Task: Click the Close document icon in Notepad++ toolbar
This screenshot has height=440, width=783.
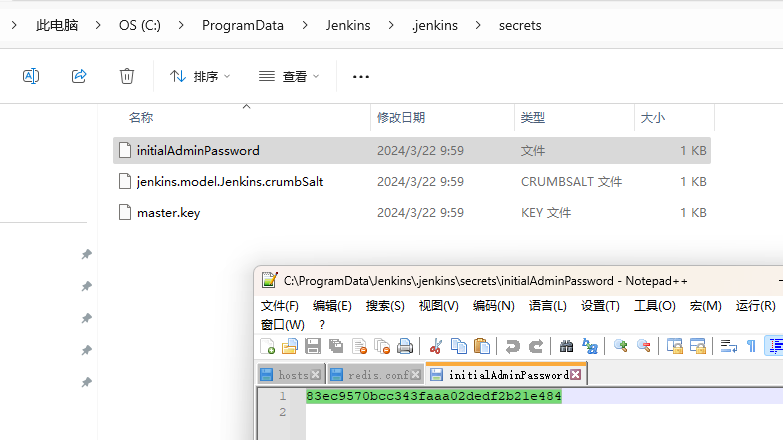Action: coord(359,346)
